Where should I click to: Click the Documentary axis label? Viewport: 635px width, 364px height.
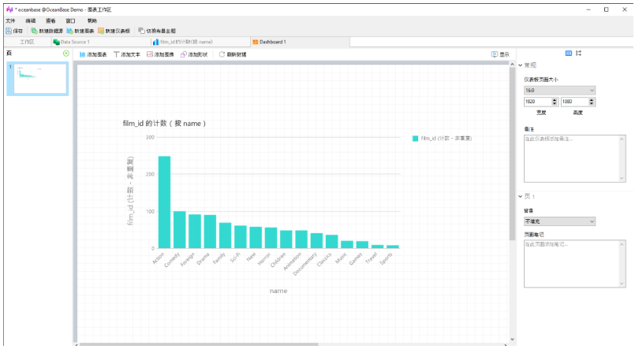[305, 264]
